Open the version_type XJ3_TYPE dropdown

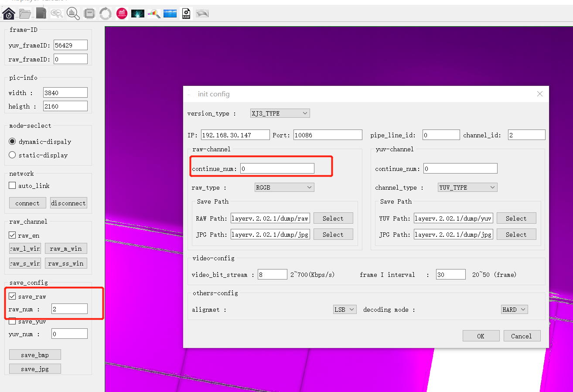[x=280, y=113]
